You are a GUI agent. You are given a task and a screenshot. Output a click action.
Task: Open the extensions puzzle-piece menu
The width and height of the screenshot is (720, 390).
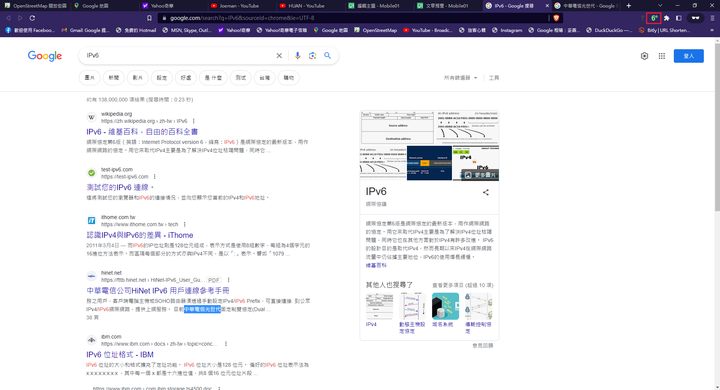pos(667,18)
